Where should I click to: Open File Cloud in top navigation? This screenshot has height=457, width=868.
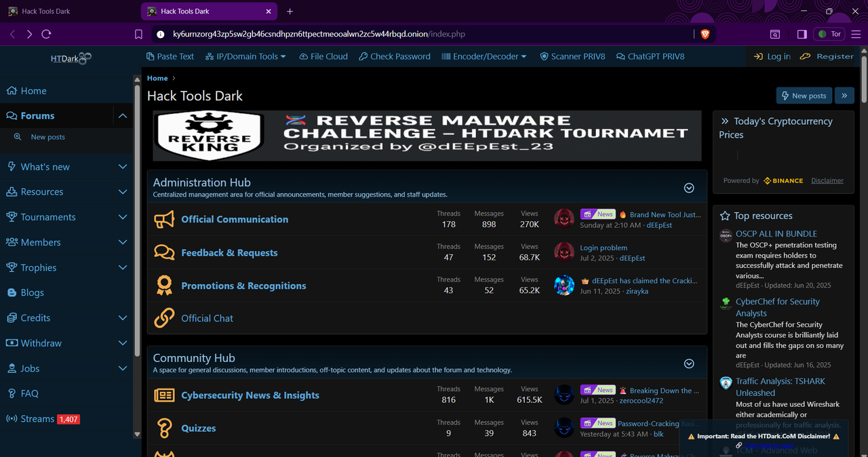[323, 56]
